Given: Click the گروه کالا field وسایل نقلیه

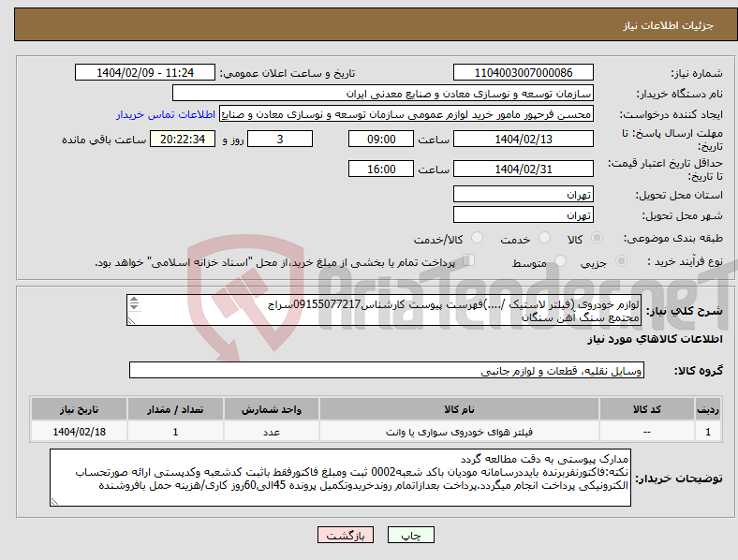Looking at the screenshot, I should (x=387, y=370).
